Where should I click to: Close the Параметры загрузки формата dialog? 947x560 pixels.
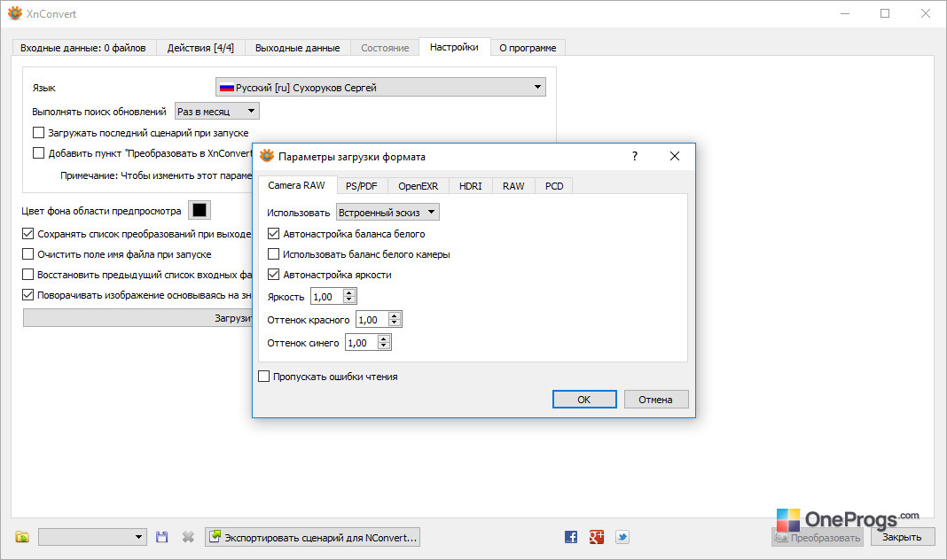tap(675, 156)
